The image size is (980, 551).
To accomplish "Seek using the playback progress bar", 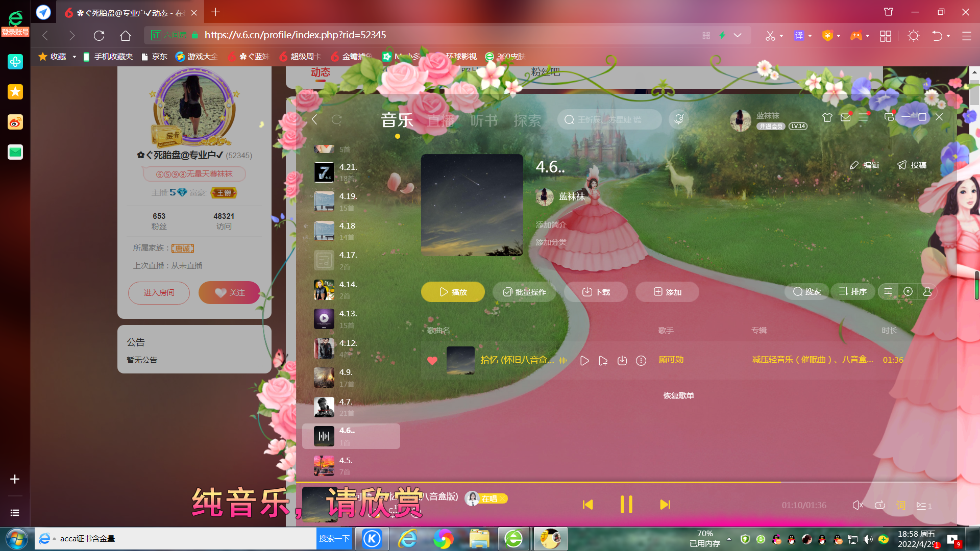I will point(626,482).
